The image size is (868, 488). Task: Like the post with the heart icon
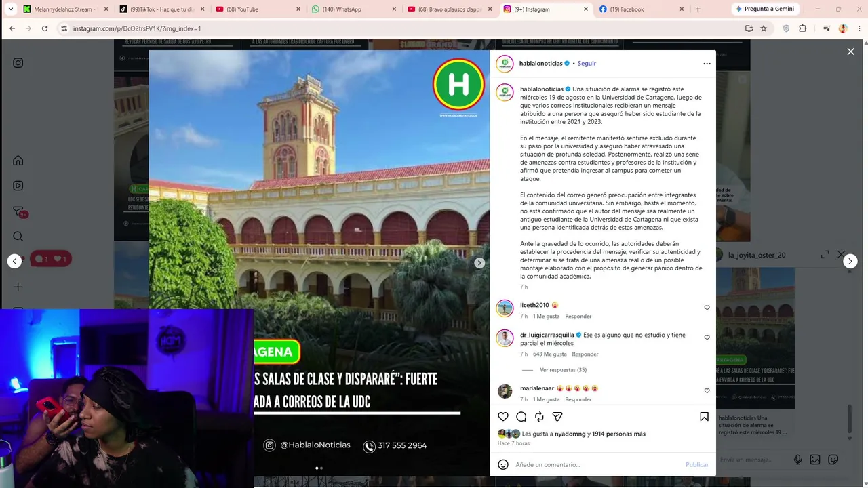[503, 417]
